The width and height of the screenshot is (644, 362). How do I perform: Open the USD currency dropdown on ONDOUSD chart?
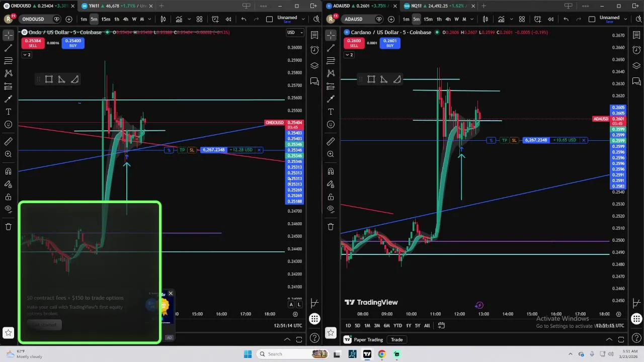tap(294, 33)
